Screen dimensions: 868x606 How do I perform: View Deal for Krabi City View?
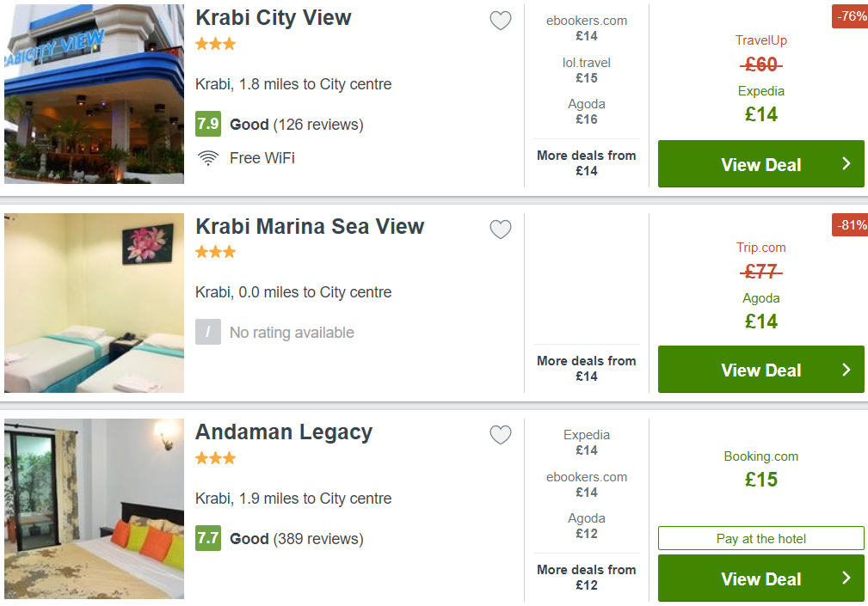[x=760, y=164]
